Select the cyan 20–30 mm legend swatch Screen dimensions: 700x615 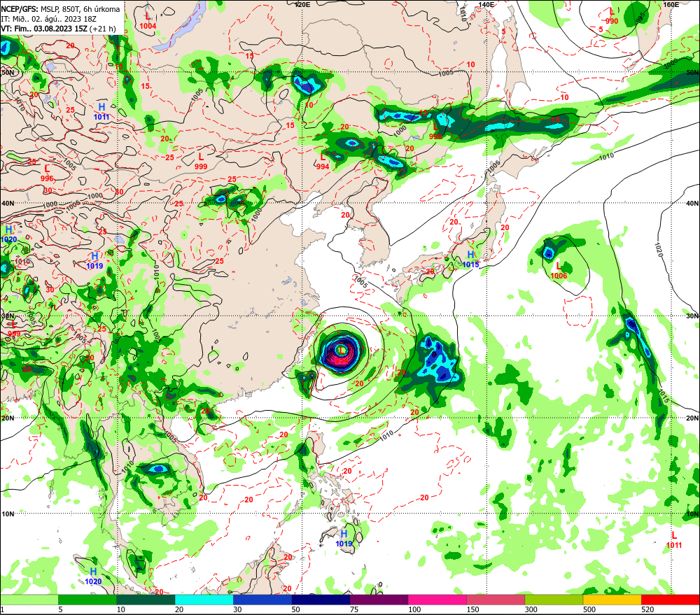pyautogui.click(x=204, y=600)
